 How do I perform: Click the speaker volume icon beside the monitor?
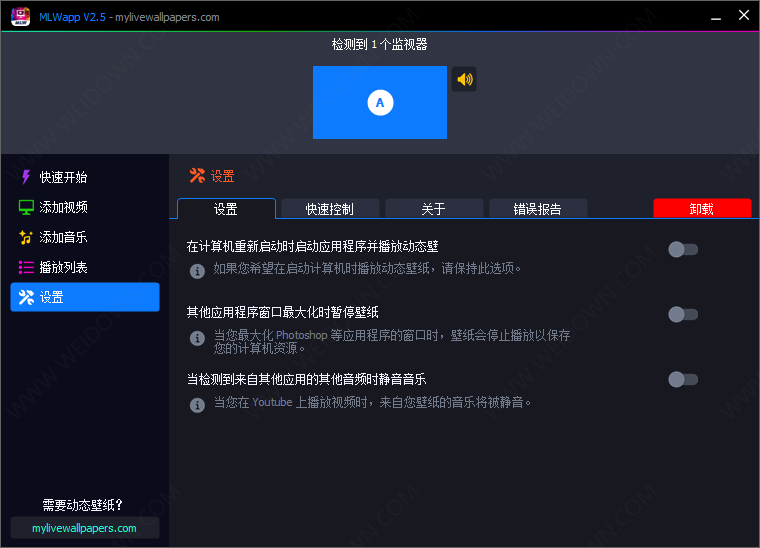pos(464,79)
